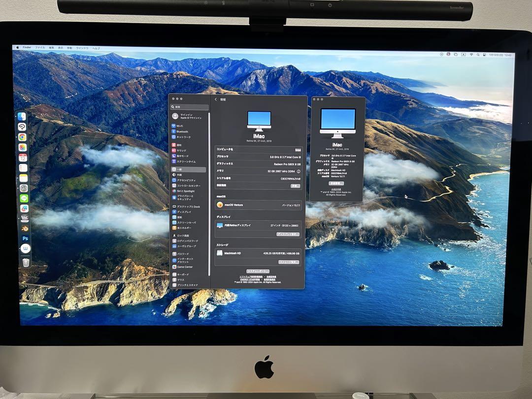Open the Freeform app in the Dock
Viewport: 532px width, 399px height.
[x=25, y=208]
